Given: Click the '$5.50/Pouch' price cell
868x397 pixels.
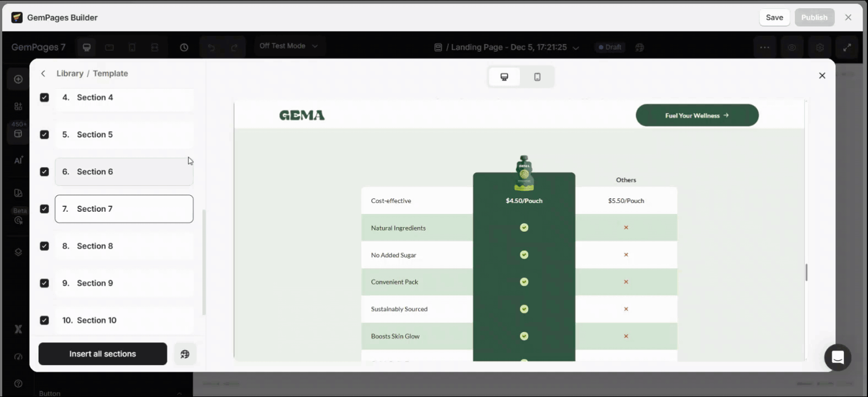Looking at the screenshot, I should click(x=626, y=201).
